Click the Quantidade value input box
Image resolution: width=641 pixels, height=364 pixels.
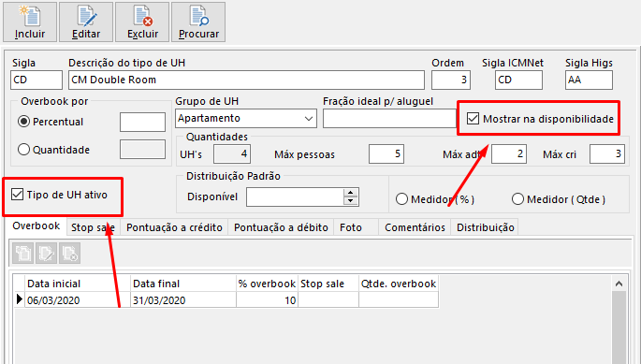(142, 150)
